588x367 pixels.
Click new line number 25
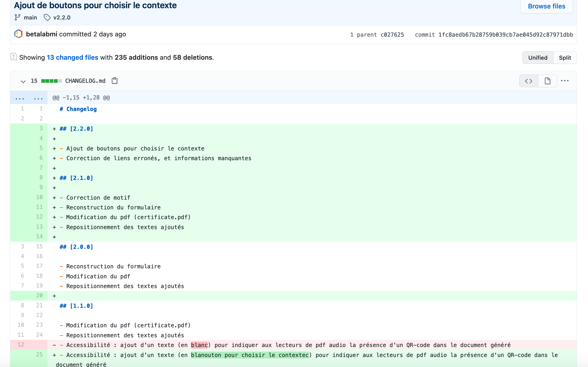tap(39, 355)
